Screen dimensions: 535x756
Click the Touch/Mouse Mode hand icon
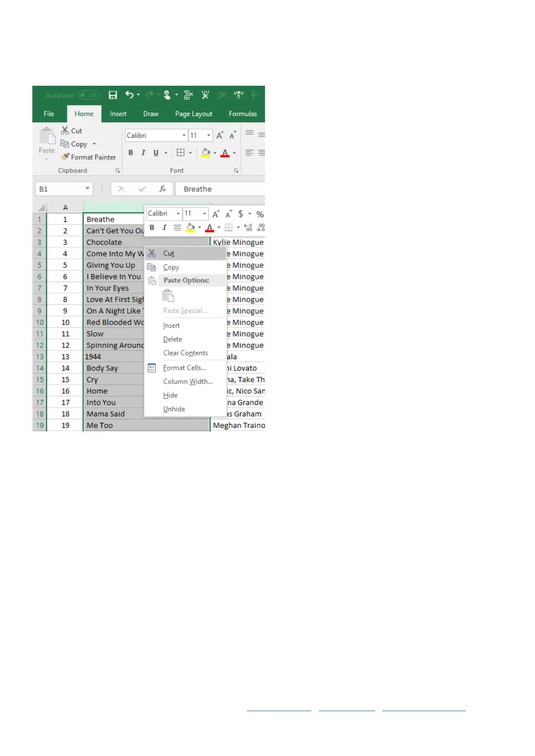[x=167, y=95]
